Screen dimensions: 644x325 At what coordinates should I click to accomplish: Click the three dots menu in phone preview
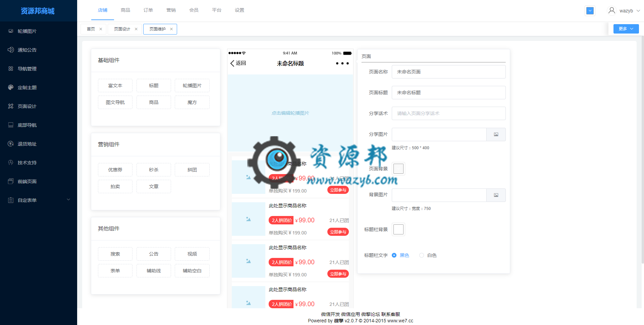coord(342,63)
